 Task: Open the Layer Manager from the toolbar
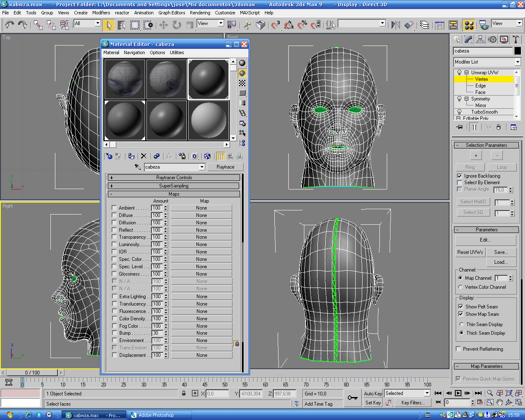[425, 25]
